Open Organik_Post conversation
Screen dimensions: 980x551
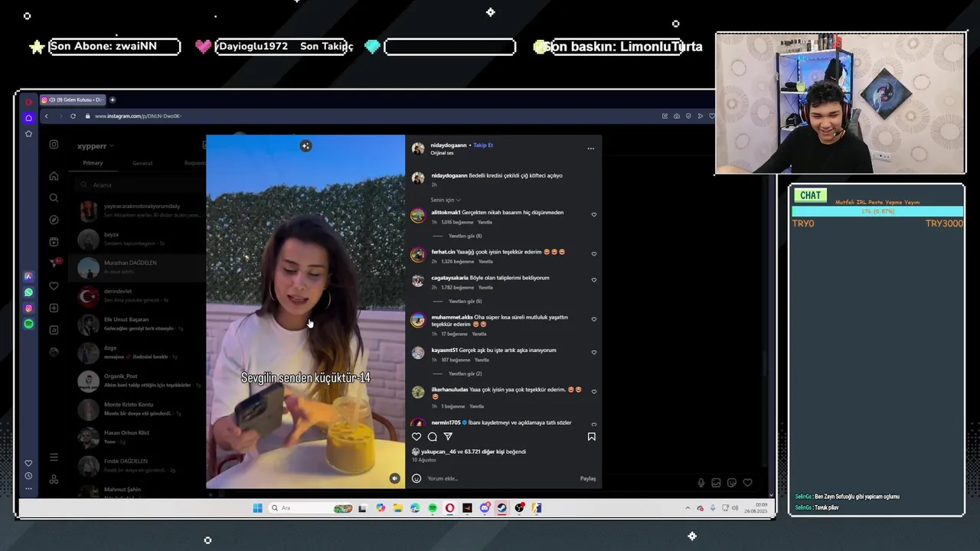pos(138,380)
